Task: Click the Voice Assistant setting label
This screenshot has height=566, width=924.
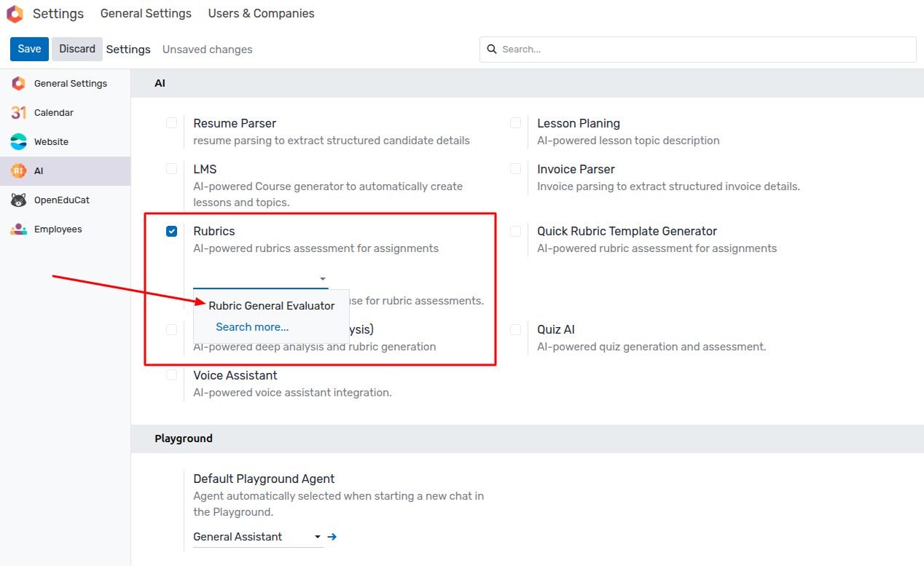Action: click(235, 376)
